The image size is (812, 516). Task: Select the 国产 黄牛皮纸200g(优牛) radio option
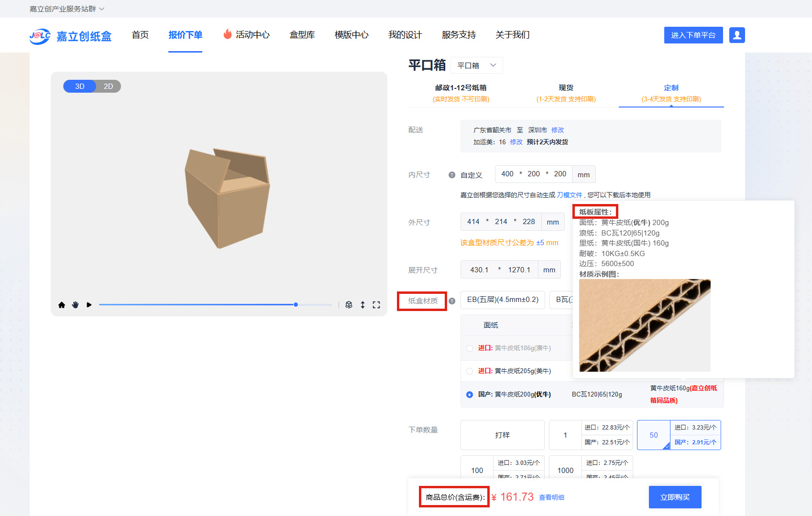tap(470, 395)
